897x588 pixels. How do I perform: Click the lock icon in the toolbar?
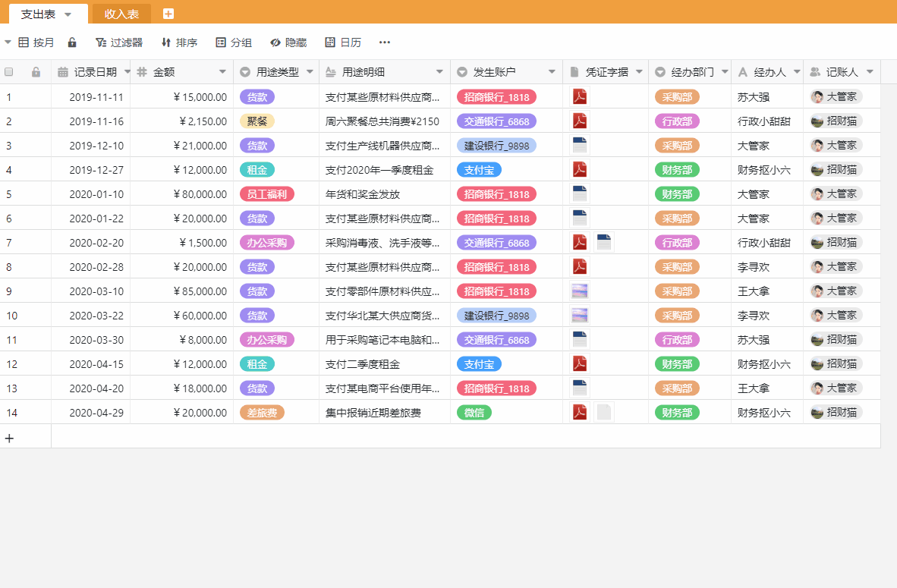[x=71, y=42]
